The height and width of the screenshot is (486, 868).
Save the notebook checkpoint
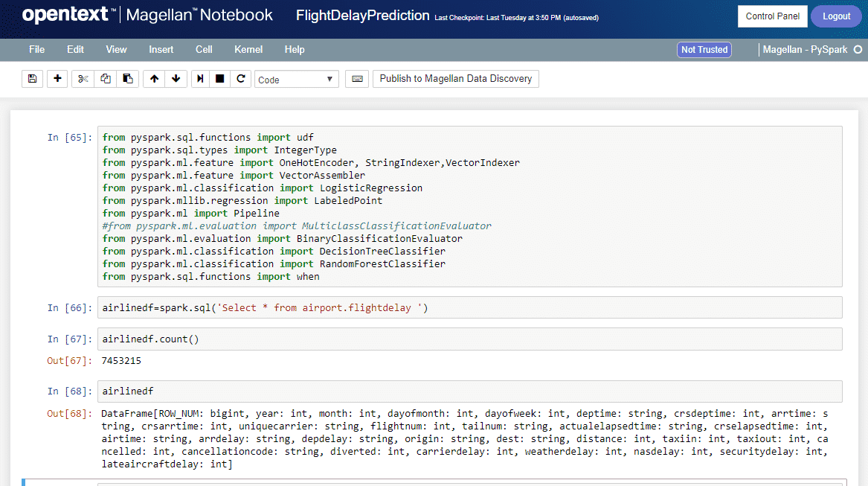pyautogui.click(x=32, y=78)
